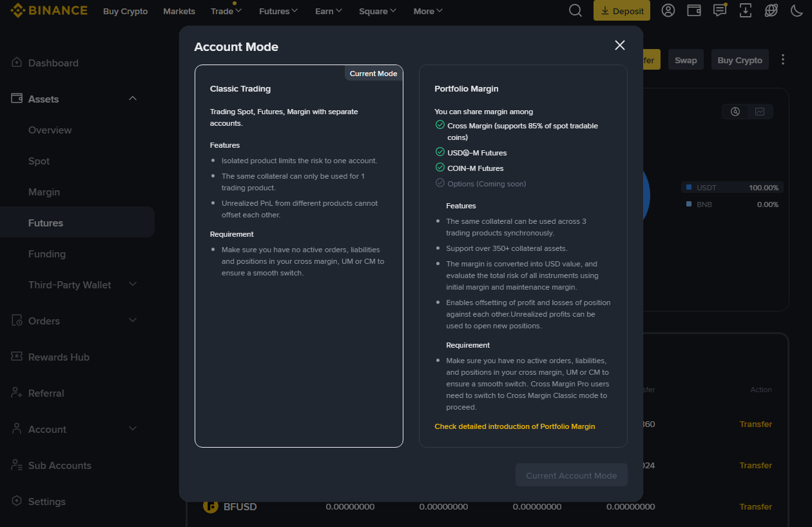The height and width of the screenshot is (527, 812).
Task: Open the user profile icon
Action: point(668,10)
